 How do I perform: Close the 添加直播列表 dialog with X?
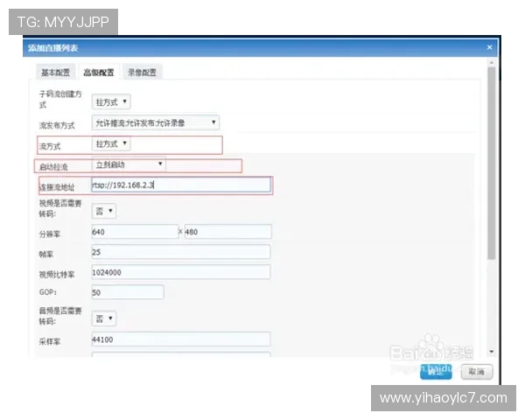(x=489, y=47)
